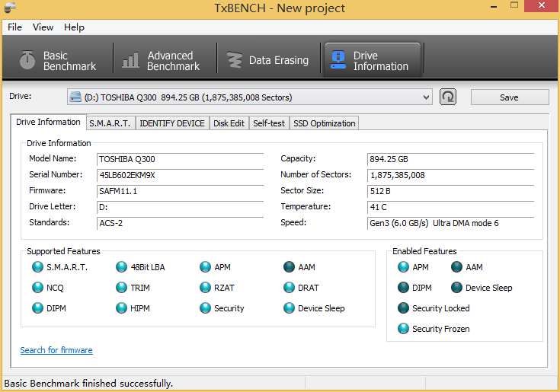This screenshot has height=392, width=560.
Task: Minimize the TxBENCH window
Action: (494, 6)
